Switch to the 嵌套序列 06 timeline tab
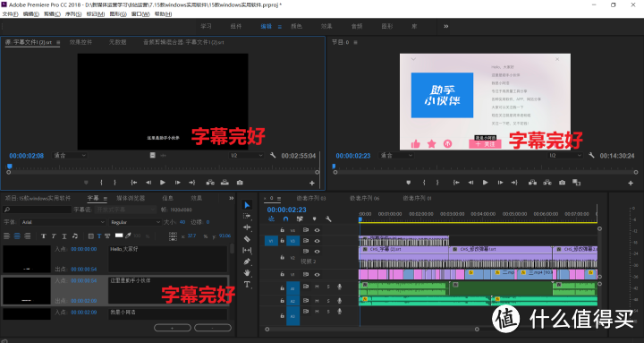 365,198
